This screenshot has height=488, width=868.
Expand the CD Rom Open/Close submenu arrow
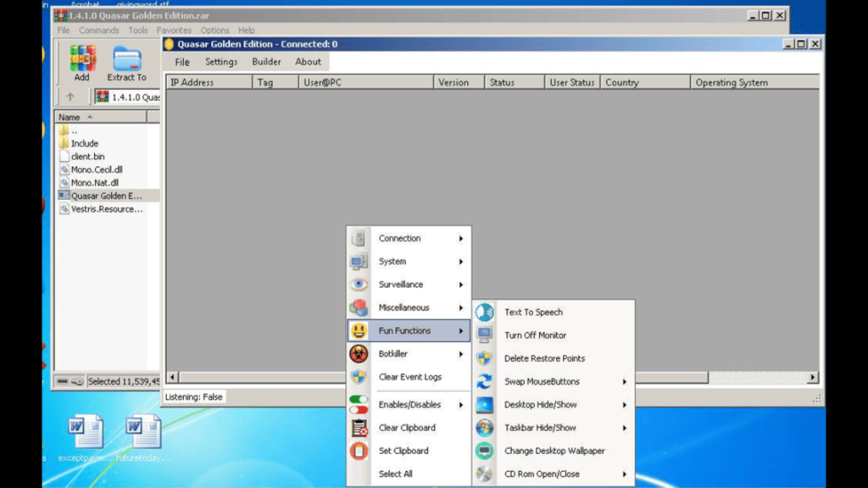[625, 474]
